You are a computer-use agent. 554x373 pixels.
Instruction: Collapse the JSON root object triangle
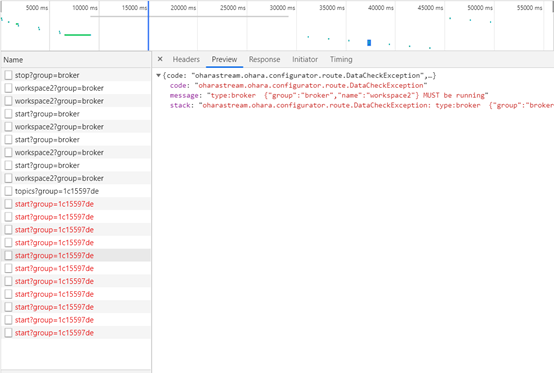coord(159,75)
